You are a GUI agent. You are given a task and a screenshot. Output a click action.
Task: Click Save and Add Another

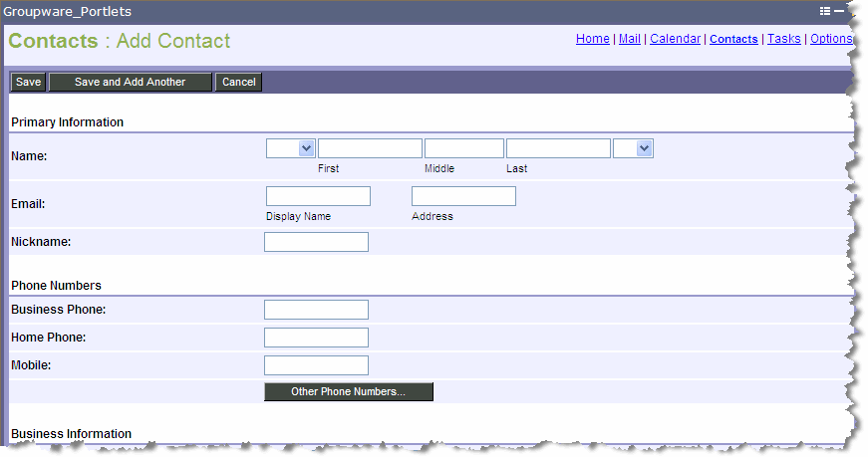[131, 82]
